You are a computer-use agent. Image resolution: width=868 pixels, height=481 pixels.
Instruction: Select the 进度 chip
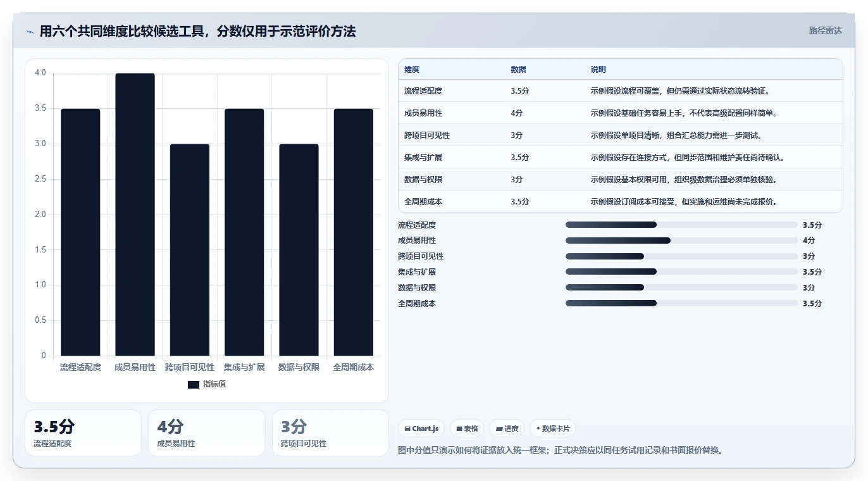click(507, 428)
